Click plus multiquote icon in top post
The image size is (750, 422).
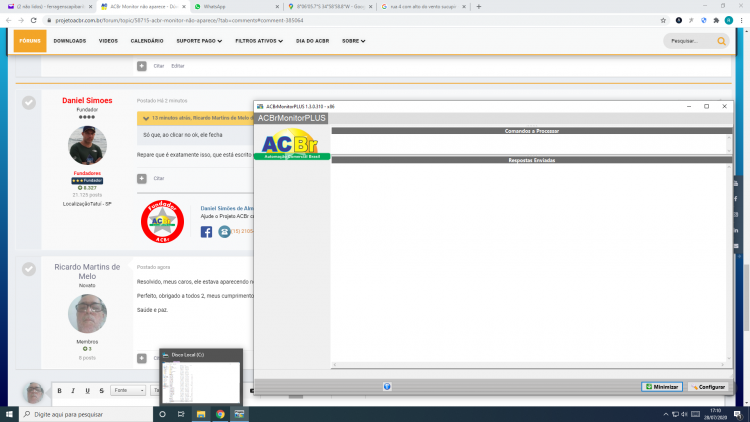[142, 66]
